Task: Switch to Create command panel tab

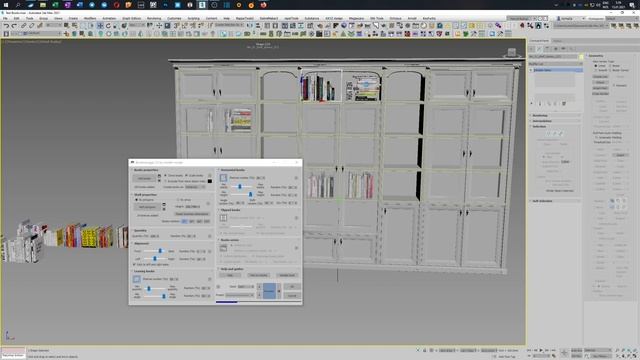Action: click(x=532, y=49)
